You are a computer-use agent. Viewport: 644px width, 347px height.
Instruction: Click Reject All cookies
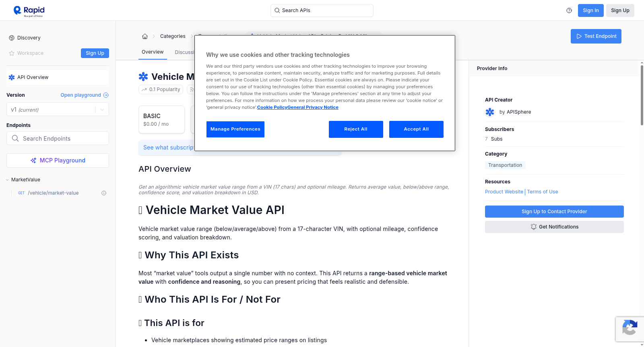point(356,129)
